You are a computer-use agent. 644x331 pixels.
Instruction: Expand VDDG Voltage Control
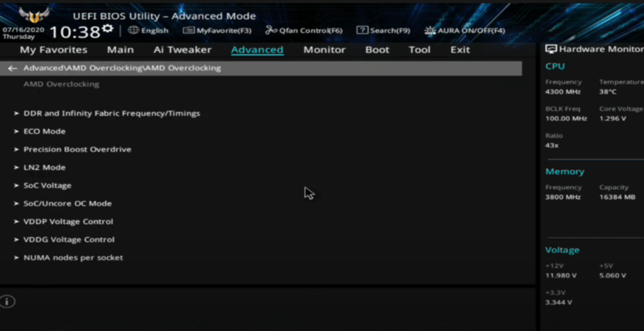click(69, 240)
